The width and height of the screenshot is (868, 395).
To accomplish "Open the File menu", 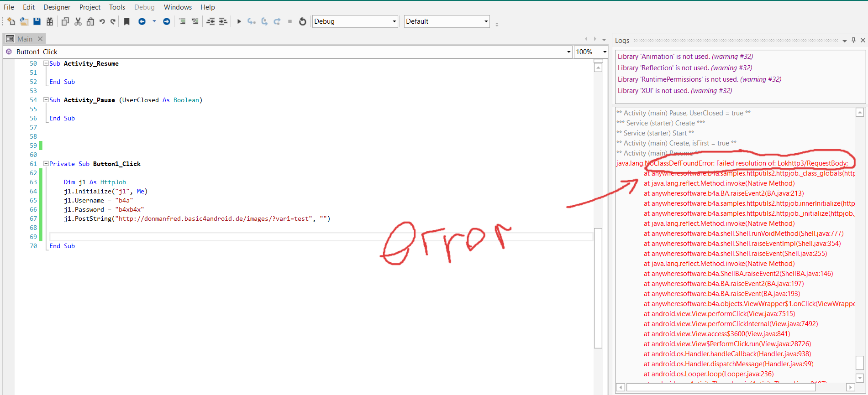I will (9, 7).
